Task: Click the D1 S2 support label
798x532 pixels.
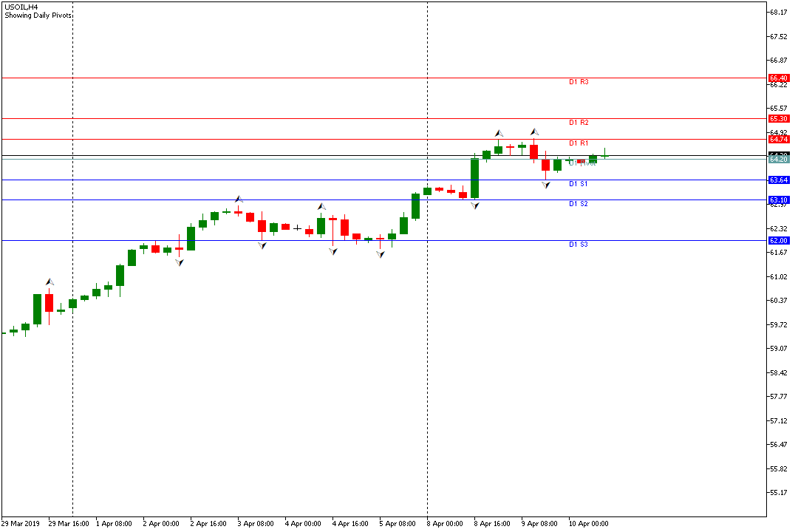Action: 578,204
